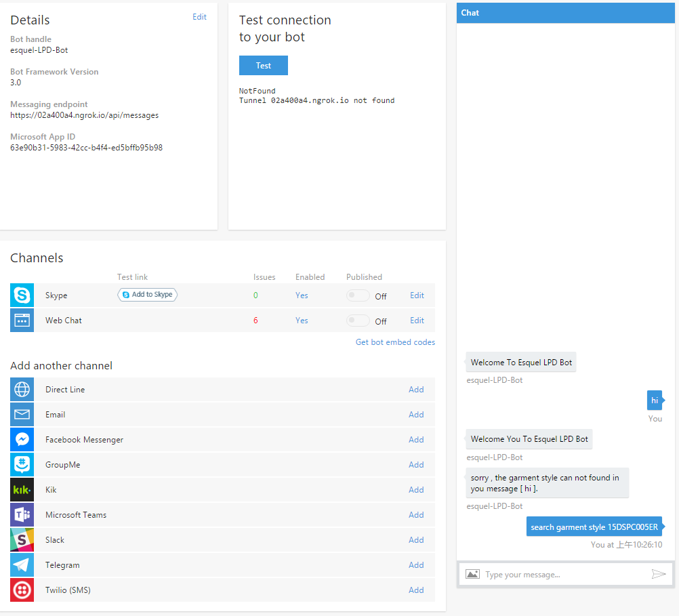Click the Web Chat Enabled Yes link
679x616 pixels.
tap(302, 320)
